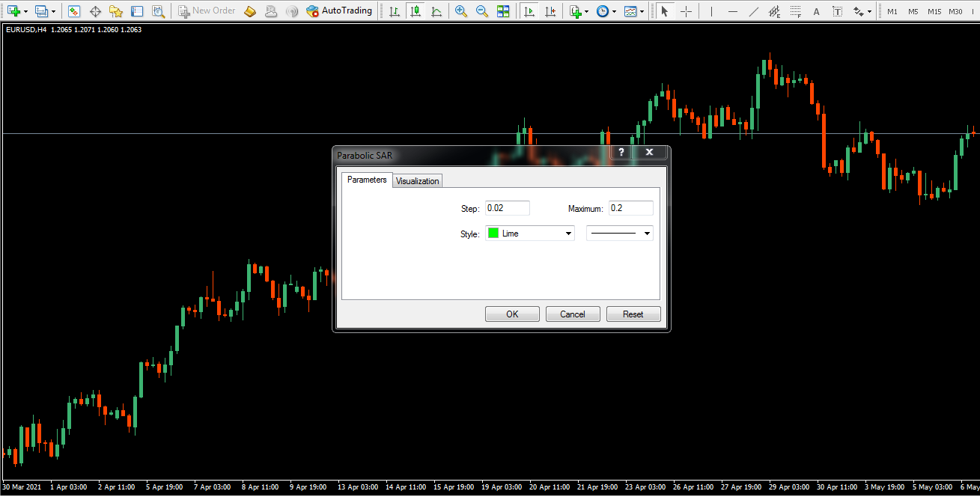
Task: Open the Navigator favorites folder icon
Action: (x=116, y=11)
